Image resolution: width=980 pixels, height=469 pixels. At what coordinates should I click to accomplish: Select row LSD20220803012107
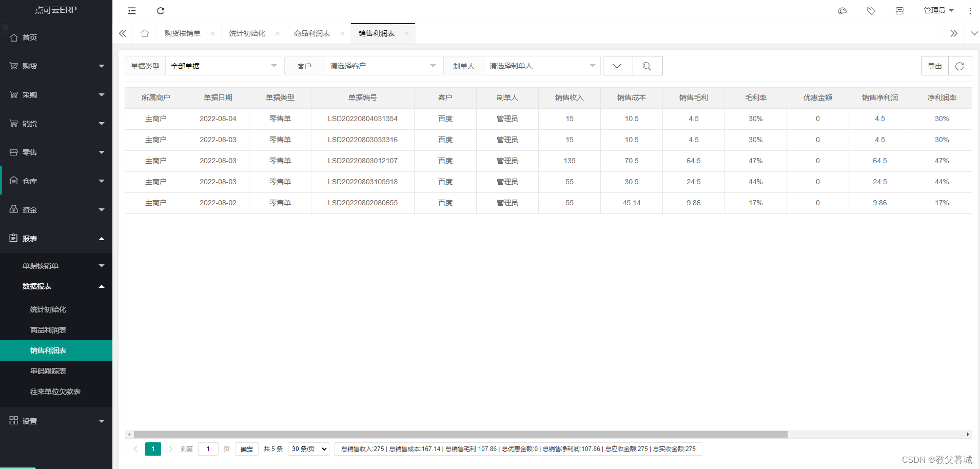coord(548,161)
